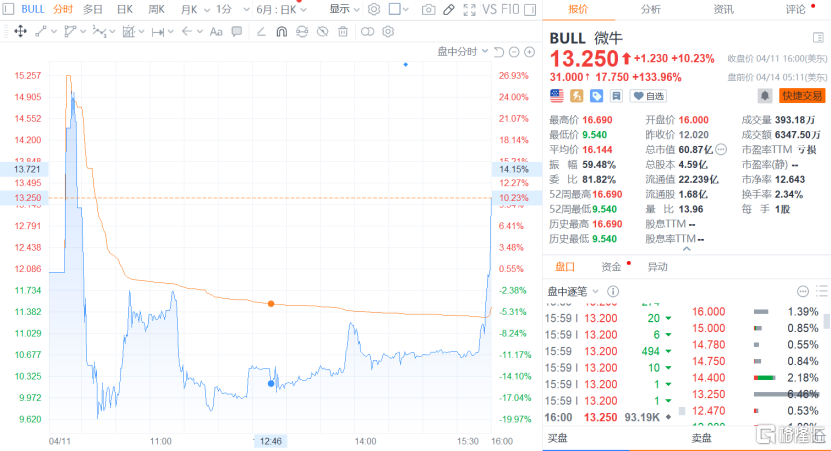The height and width of the screenshot is (451, 831).
Task: Open drawing toolbar settings gear
Action: 388,32
